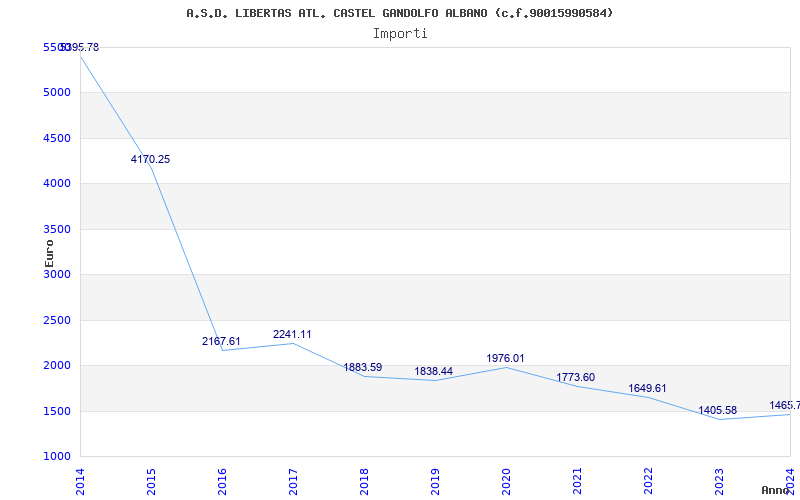Screen dimensions: 800x500
Task: Click the y-axis tick 4000
Action: (x=57, y=183)
